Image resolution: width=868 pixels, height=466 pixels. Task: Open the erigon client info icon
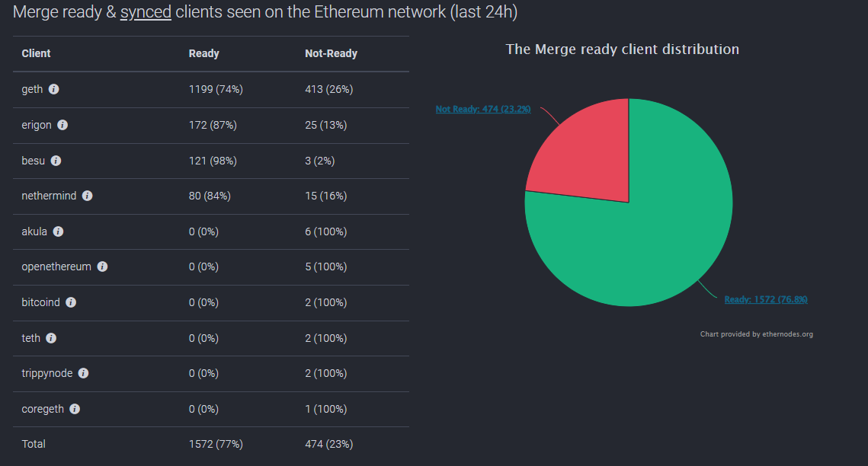[62, 125]
